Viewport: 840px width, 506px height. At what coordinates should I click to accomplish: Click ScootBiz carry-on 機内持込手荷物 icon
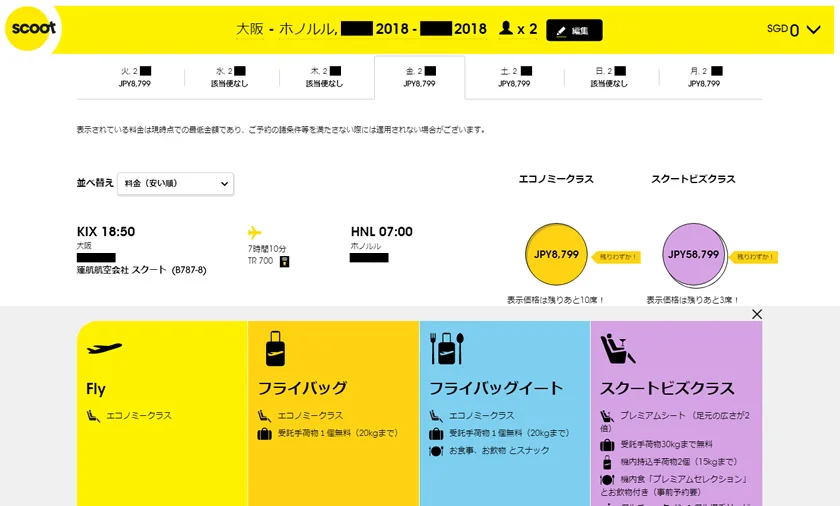(607, 462)
